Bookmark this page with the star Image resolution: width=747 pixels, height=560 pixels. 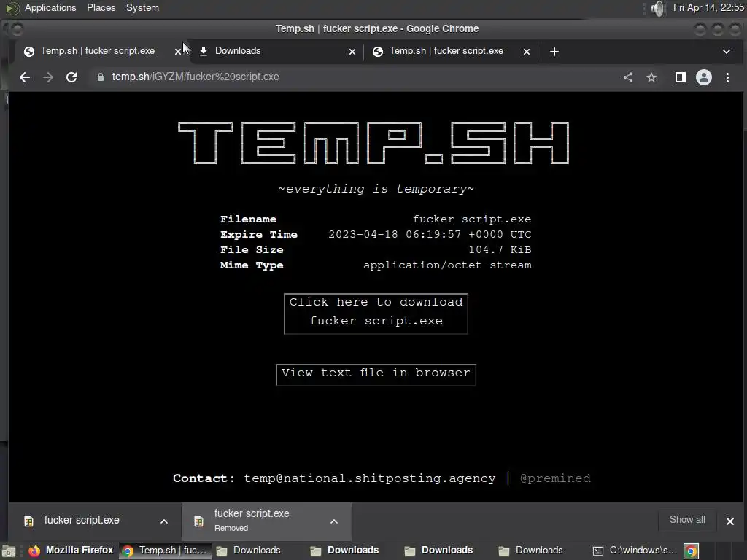(651, 77)
